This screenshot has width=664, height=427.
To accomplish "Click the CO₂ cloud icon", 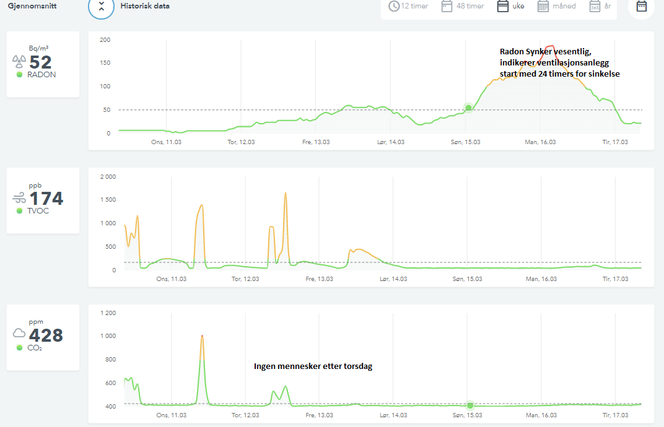I will tap(18, 333).
